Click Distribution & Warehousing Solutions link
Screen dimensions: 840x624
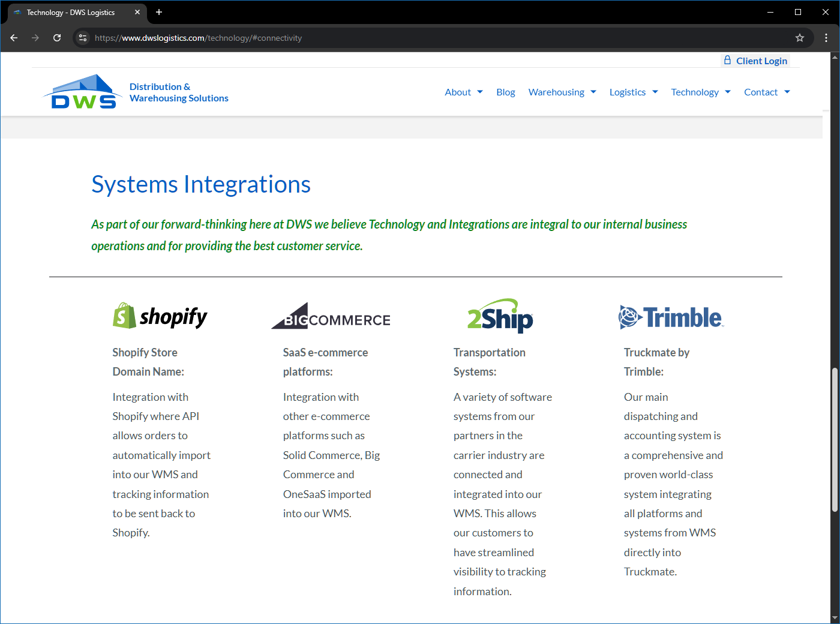tap(179, 92)
